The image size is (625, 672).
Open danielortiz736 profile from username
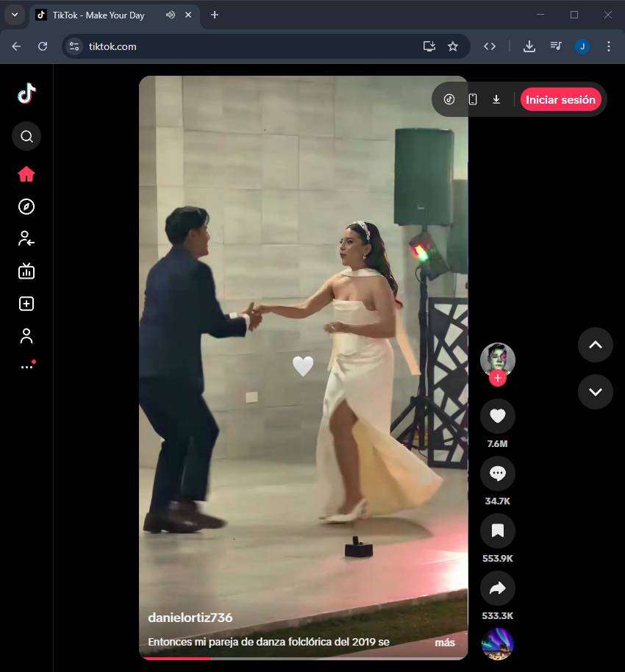(190, 618)
